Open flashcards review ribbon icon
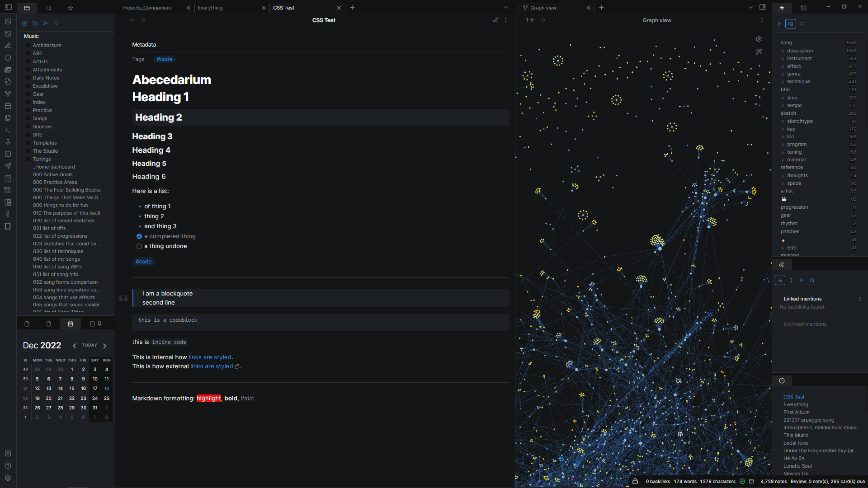868x488 pixels. 8,202
